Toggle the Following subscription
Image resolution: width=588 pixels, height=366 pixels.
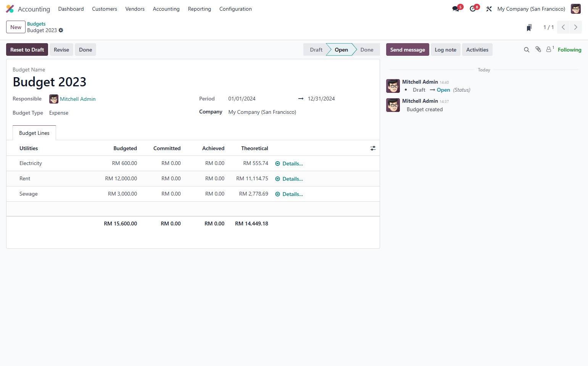pos(569,50)
